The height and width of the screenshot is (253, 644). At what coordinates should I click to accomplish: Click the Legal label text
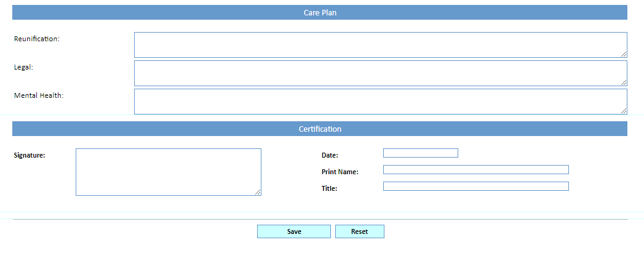click(x=23, y=67)
